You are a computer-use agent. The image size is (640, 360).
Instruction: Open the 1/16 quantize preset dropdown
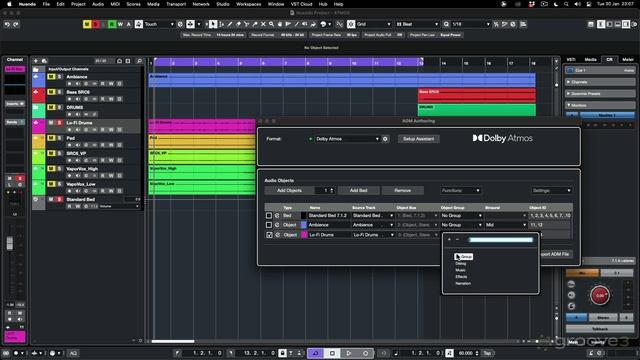coord(470,24)
